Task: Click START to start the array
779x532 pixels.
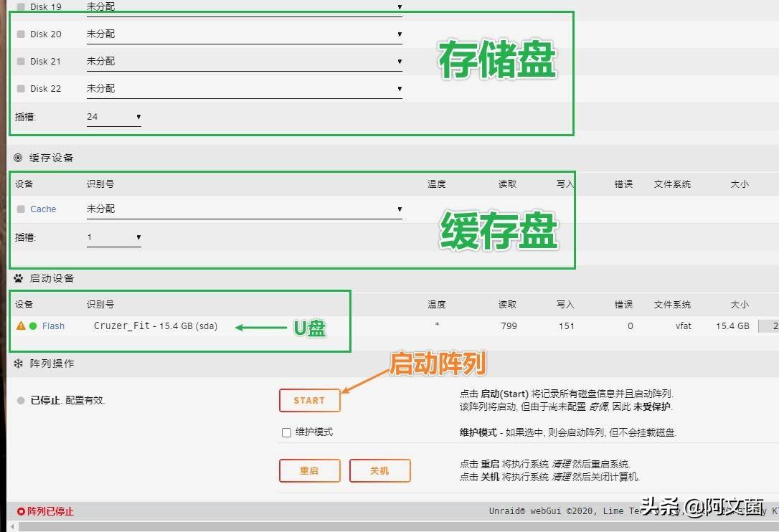Action: click(x=309, y=400)
